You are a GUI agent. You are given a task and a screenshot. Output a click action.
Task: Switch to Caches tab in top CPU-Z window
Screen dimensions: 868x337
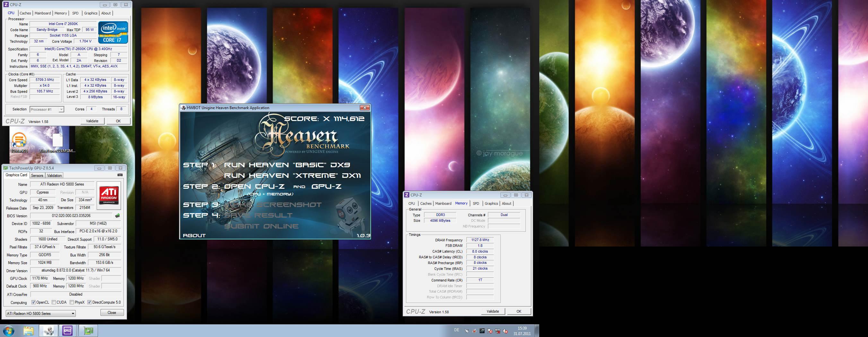point(25,13)
